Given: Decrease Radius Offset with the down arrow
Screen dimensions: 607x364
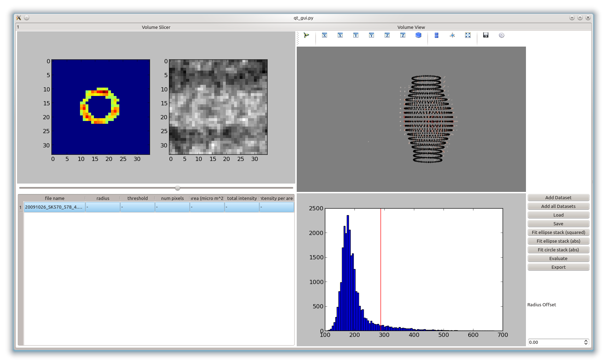Looking at the screenshot, I should point(586,344).
